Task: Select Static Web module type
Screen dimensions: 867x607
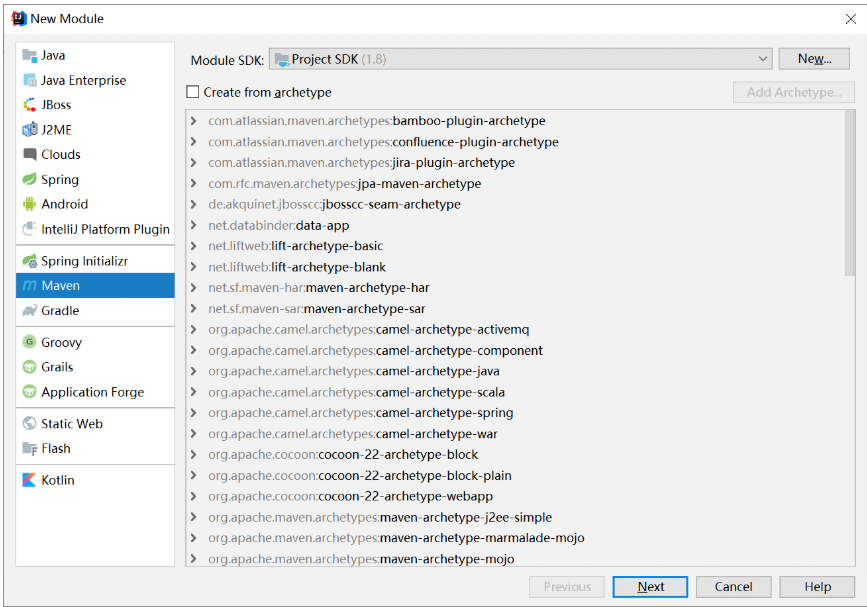Action: pos(95,423)
